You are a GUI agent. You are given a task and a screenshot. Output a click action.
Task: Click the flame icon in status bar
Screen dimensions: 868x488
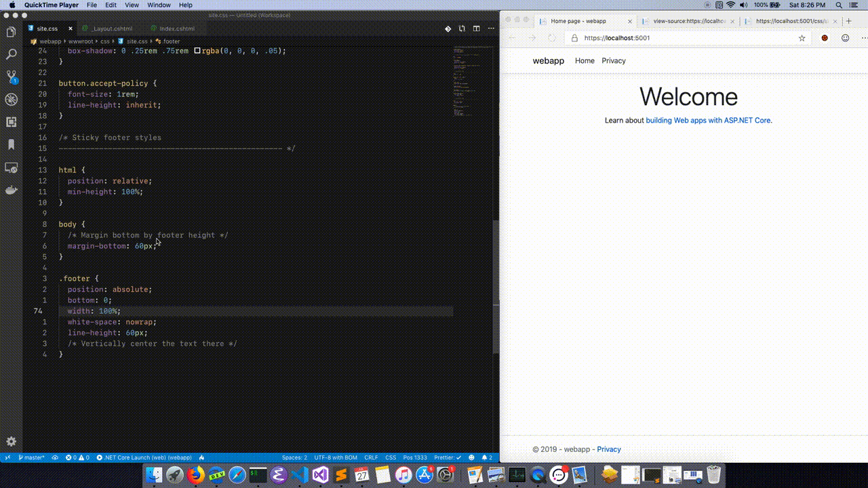(201, 457)
